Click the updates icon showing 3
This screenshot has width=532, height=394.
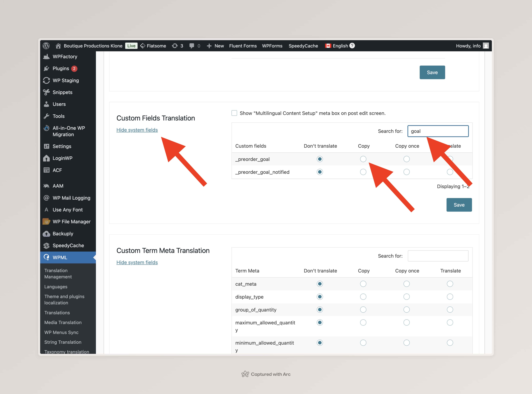177,46
